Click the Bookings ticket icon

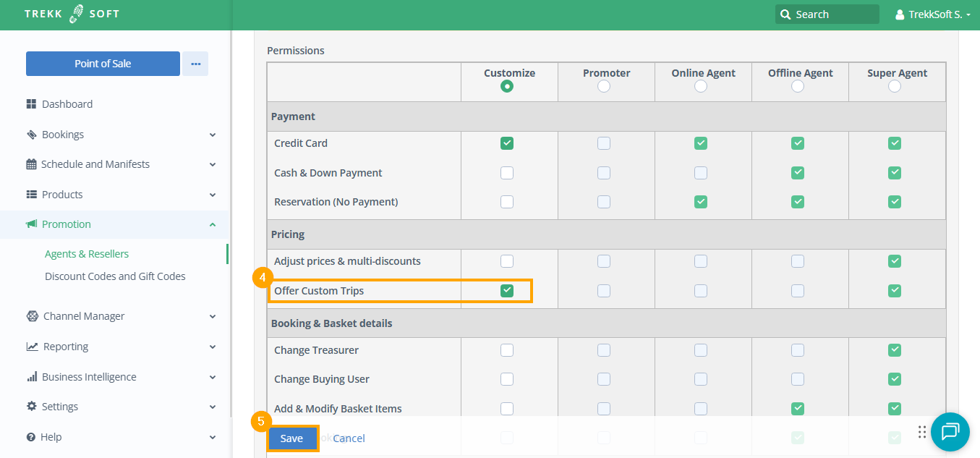[31, 135]
